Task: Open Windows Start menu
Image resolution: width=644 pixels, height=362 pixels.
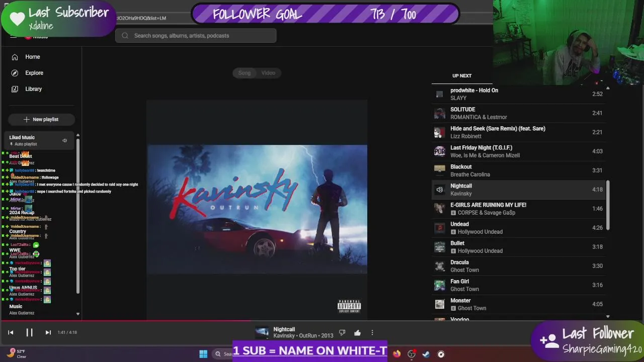Action: 203,354
